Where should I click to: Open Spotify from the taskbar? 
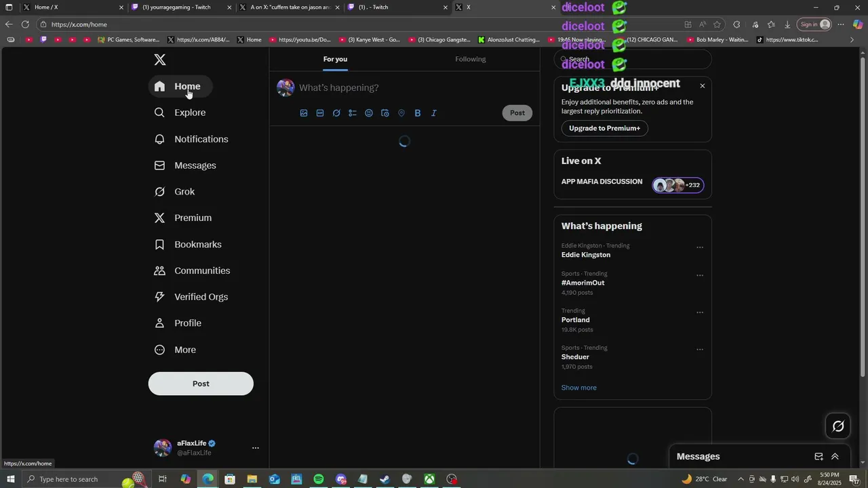[319, 479]
